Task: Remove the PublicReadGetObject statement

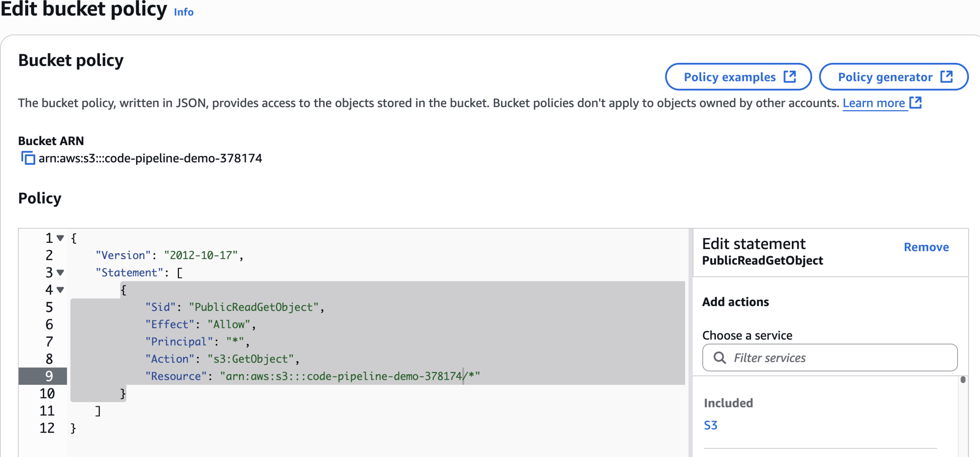Action: point(926,247)
